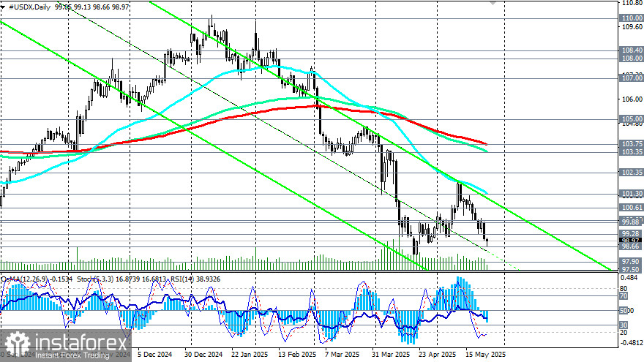Click the current price tag 98.97

pos(632,241)
